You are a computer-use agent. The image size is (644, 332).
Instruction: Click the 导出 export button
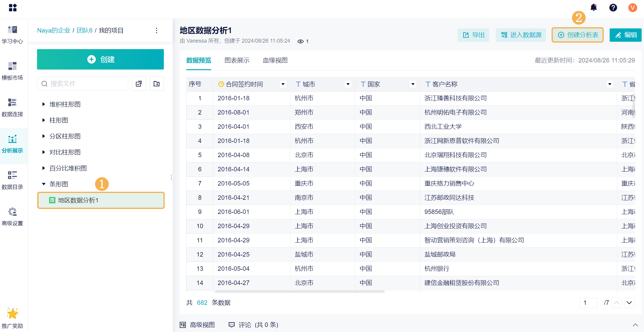click(x=473, y=35)
